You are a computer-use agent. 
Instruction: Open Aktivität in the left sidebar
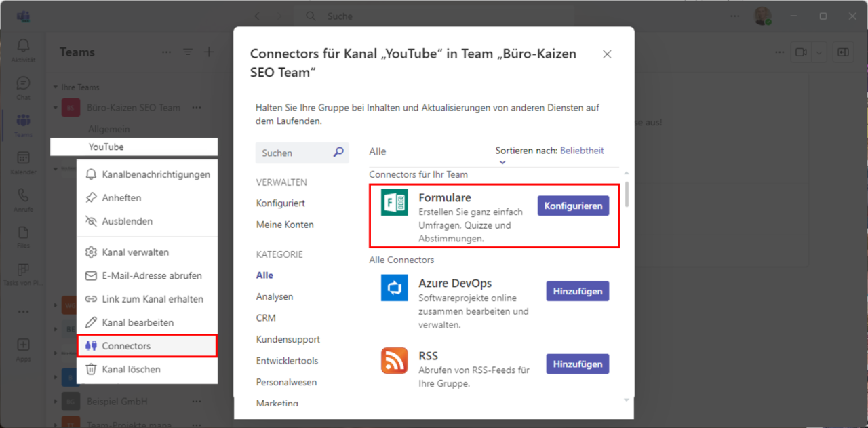click(23, 45)
